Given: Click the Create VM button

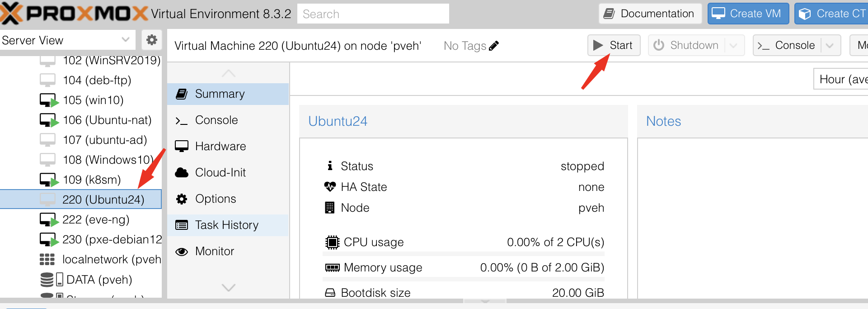Looking at the screenshot, I should coord(748,14).
